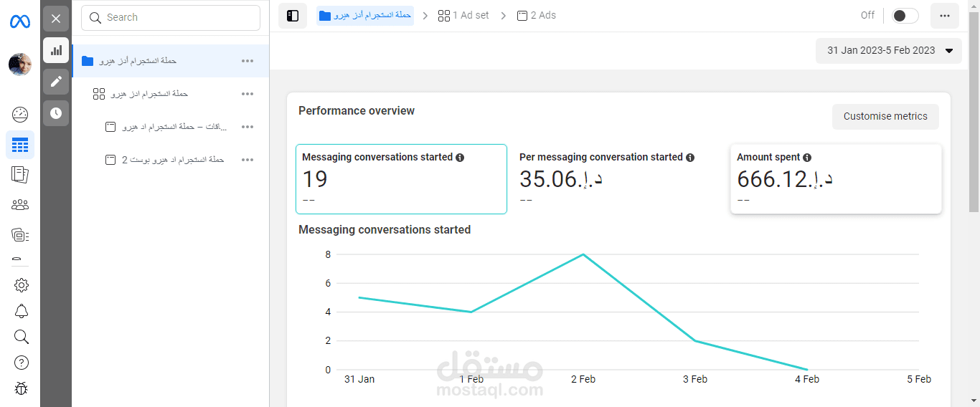Open the notifications bell icon
The image size is (980, 407).
pyautogui.click(x=22, y=311)
